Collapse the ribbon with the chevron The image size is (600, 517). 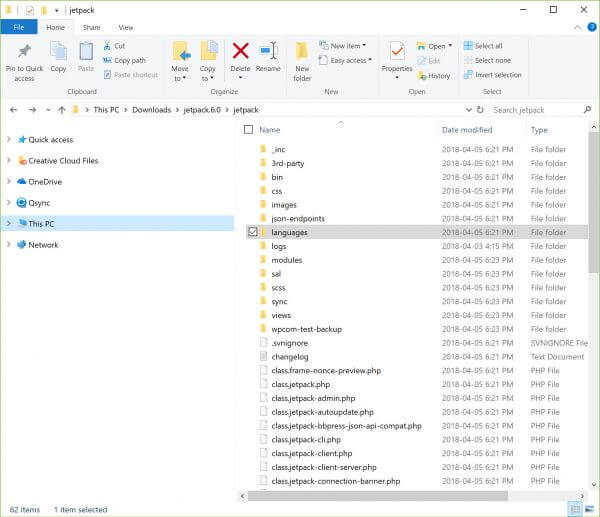pyautogui.click(x=577, y=28)
